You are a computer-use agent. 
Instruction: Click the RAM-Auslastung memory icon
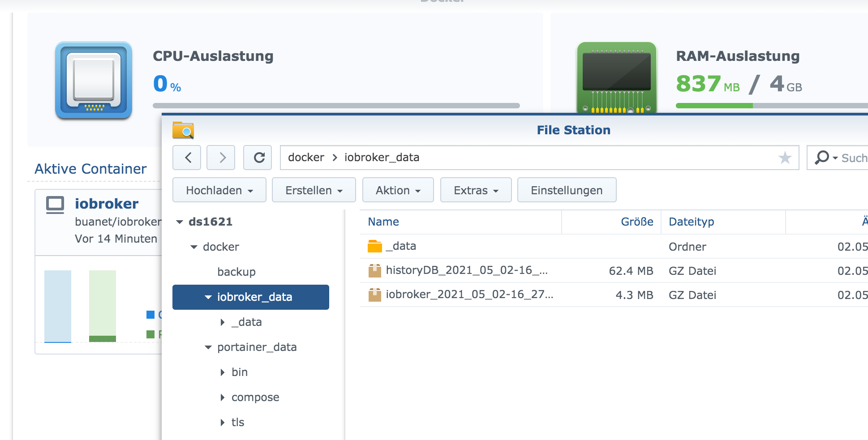(x=617, y=77)
